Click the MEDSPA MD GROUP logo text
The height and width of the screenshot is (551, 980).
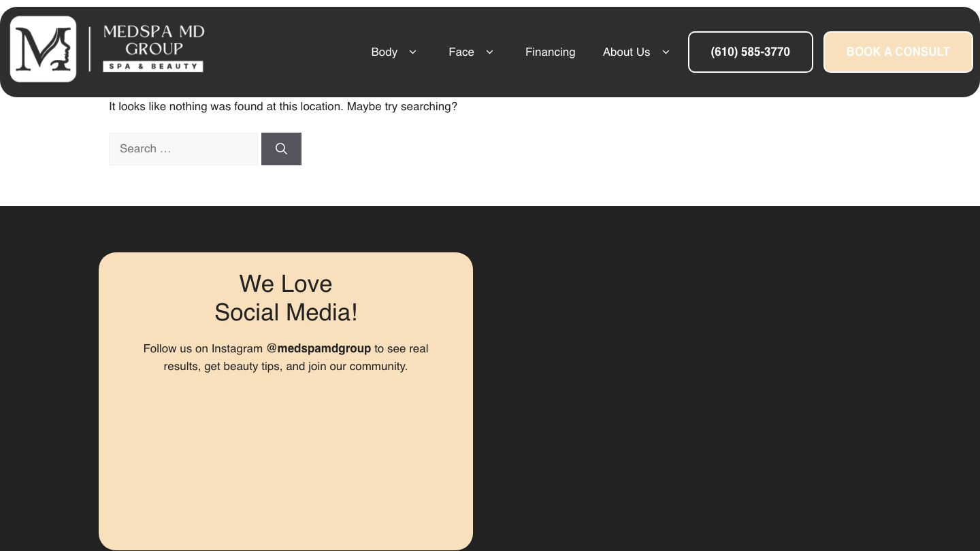click(154, 40)
